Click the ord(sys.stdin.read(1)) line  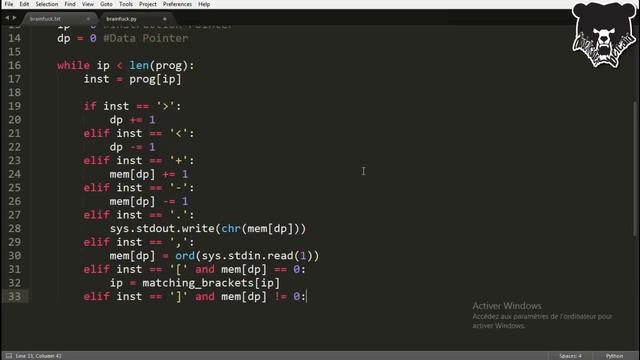[214, 256]
